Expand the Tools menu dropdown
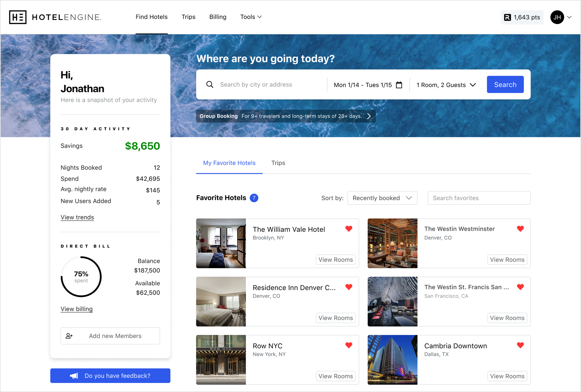 click(x=251, y=17)
